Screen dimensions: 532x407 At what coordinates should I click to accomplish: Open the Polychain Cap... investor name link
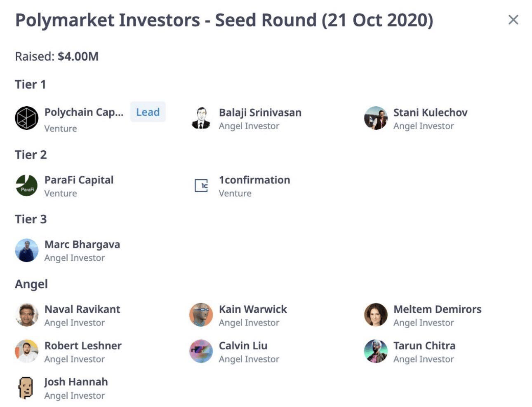coord(84,112)
